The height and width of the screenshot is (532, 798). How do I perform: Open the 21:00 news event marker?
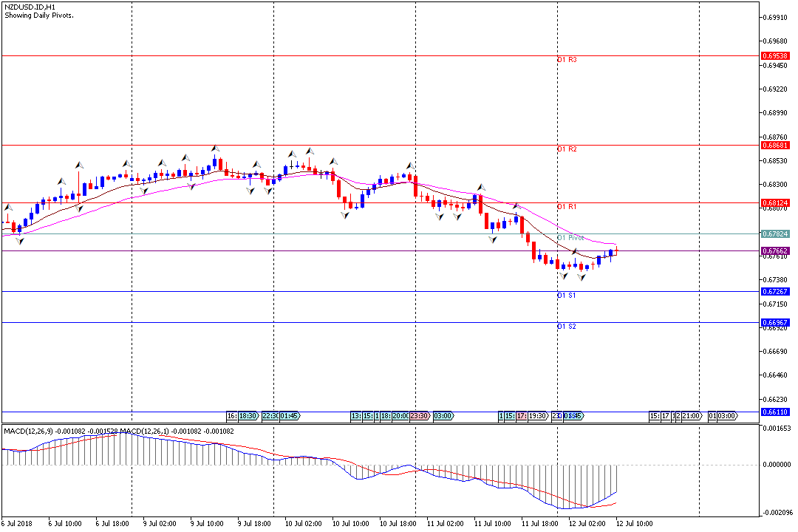tap(692, 416)
